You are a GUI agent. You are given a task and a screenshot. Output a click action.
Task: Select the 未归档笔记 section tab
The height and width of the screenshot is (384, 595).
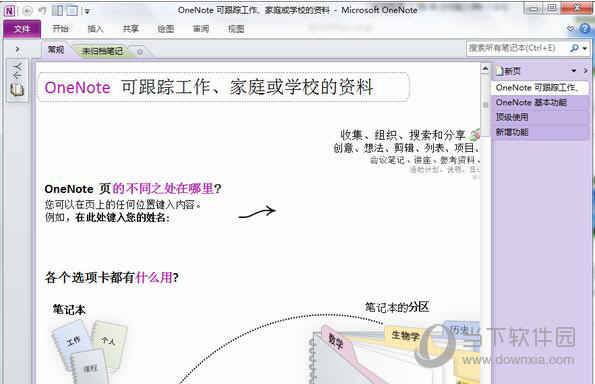tap(102, 51)
